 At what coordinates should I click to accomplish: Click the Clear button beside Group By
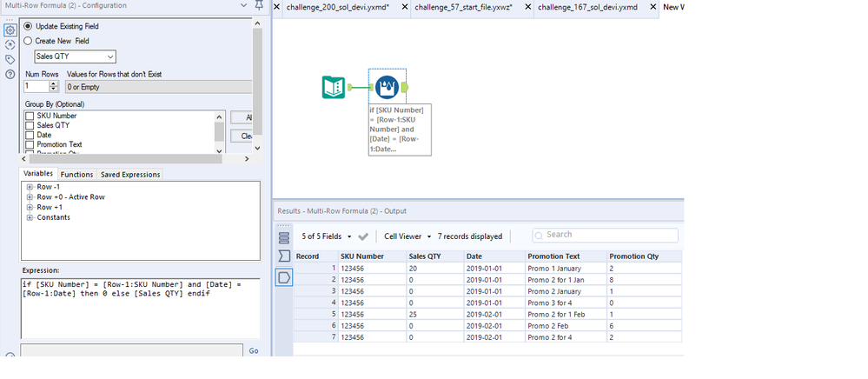coord(242,136)
